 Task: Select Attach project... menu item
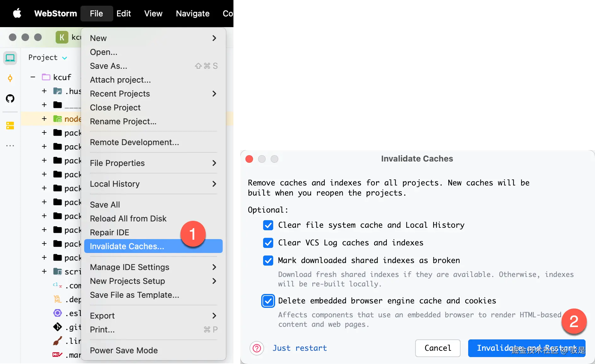click(153, 80)
